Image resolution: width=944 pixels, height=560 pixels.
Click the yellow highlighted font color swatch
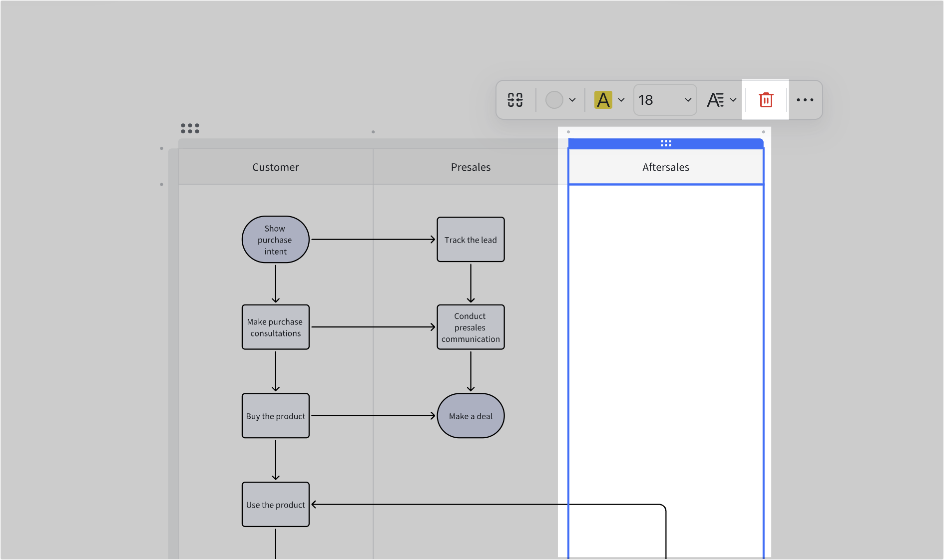click(x=604, y=100)
